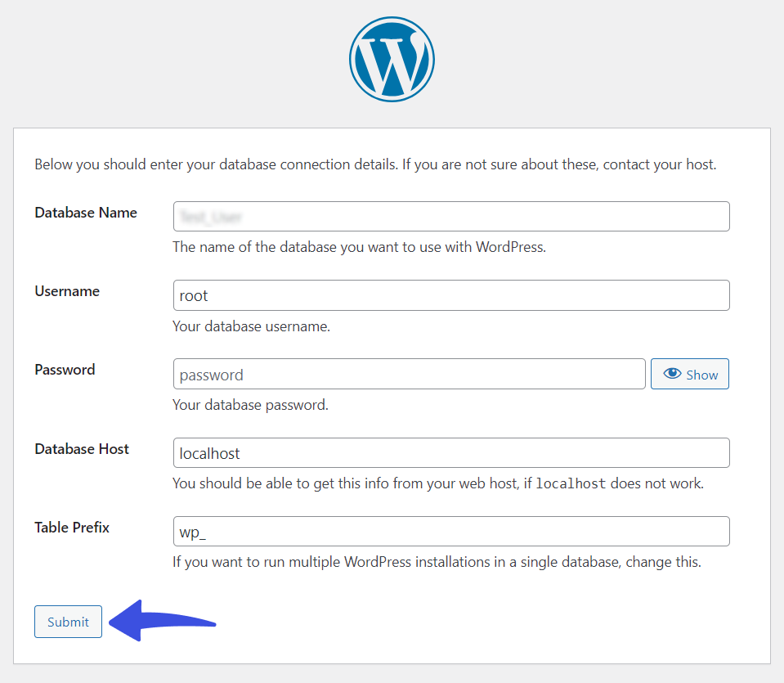Select the Username field containing root
The height and width of the screenshot is (683, 784).
[x=451, y=295]
